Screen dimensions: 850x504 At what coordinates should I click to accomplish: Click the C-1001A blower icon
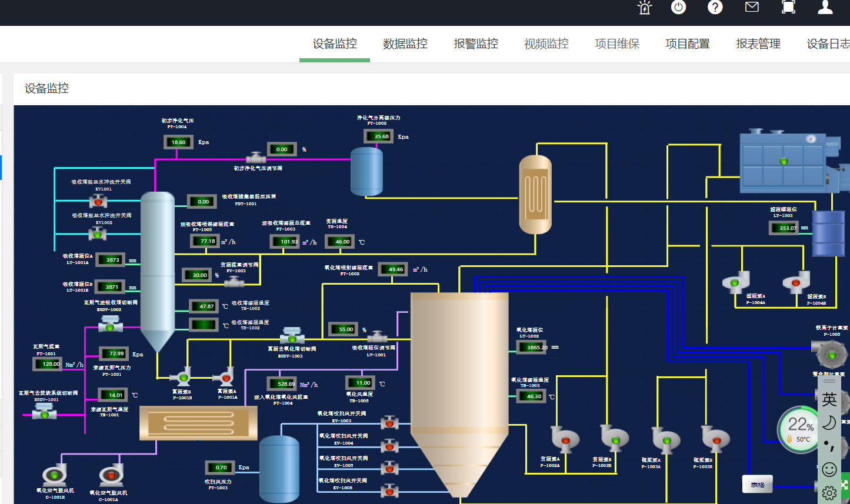(111, 475)
